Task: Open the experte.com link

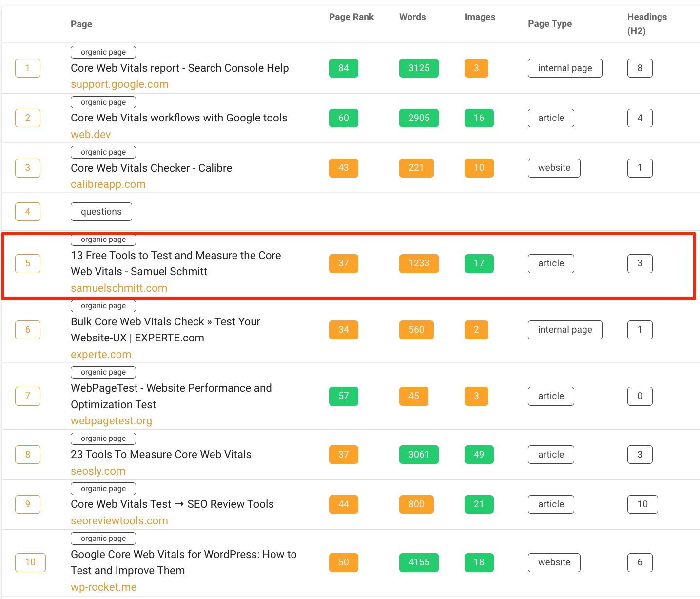Action: coord(101,355)
